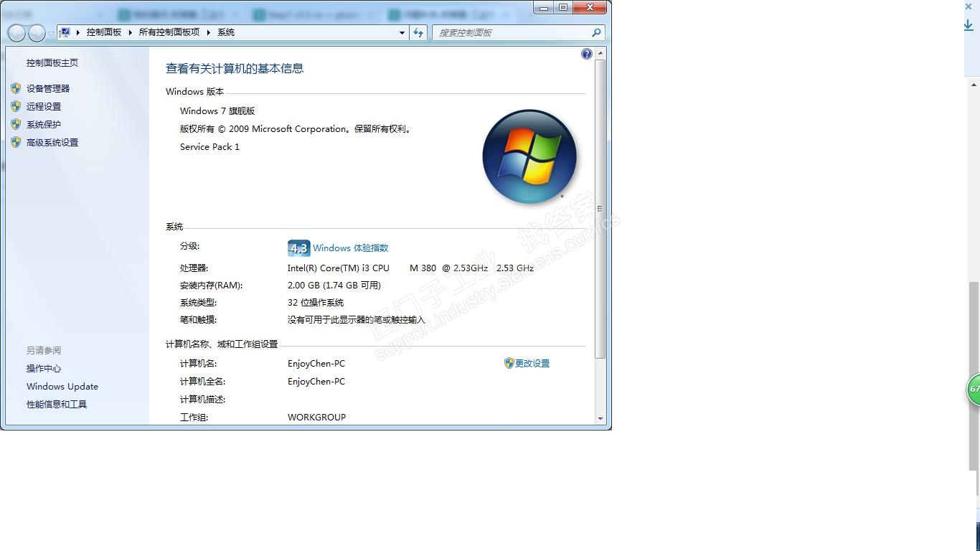Viewport: 980px width, 551px height.
Task: Select 系统 in the address breadcrumb
Action: (x=226, y=32)
